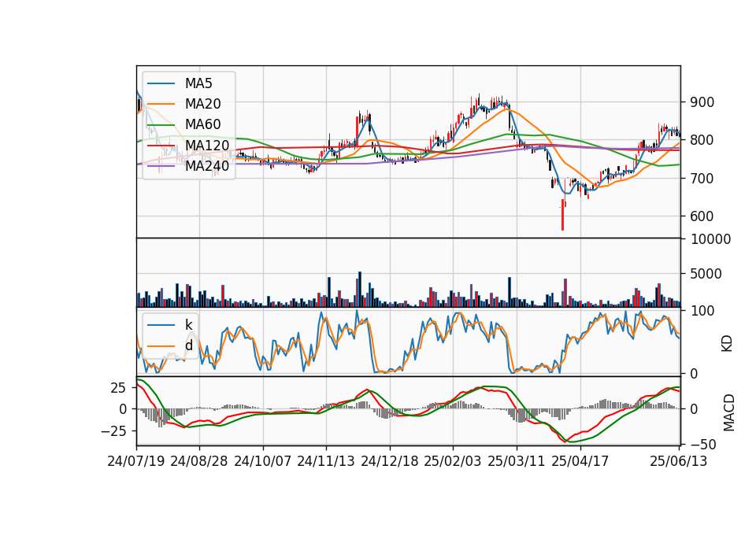Click the 25/03/11 date label
Image resolution: width=756 pixels, height=543 pixels.
pyautogui.click(x=517, y=461)
